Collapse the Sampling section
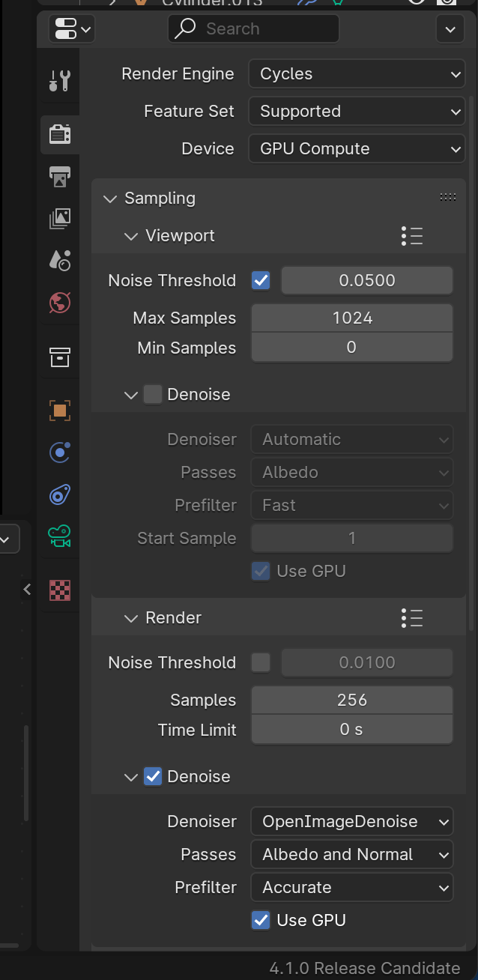 tap(110, 199)
